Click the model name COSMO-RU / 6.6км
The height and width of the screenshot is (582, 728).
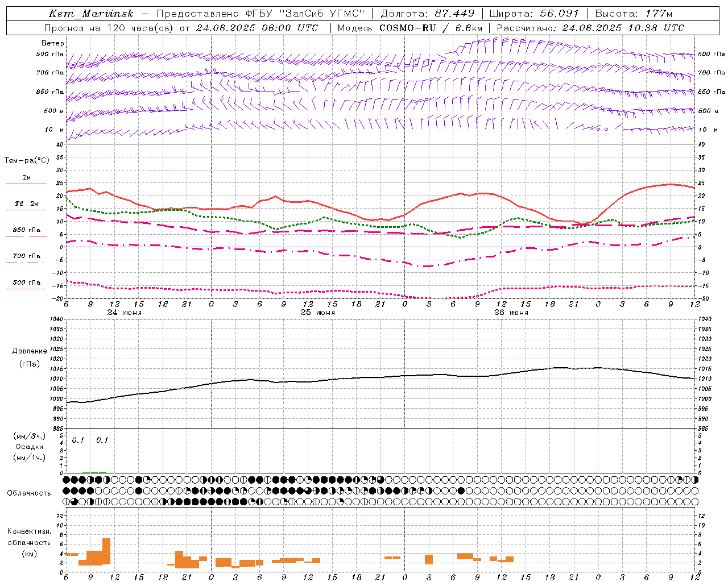pos(431,28)
